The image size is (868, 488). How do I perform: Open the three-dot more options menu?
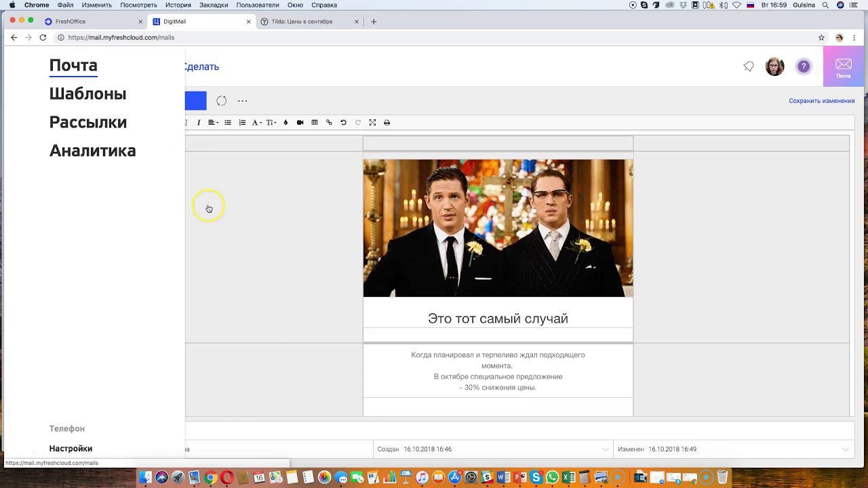[x=242, y=101]
